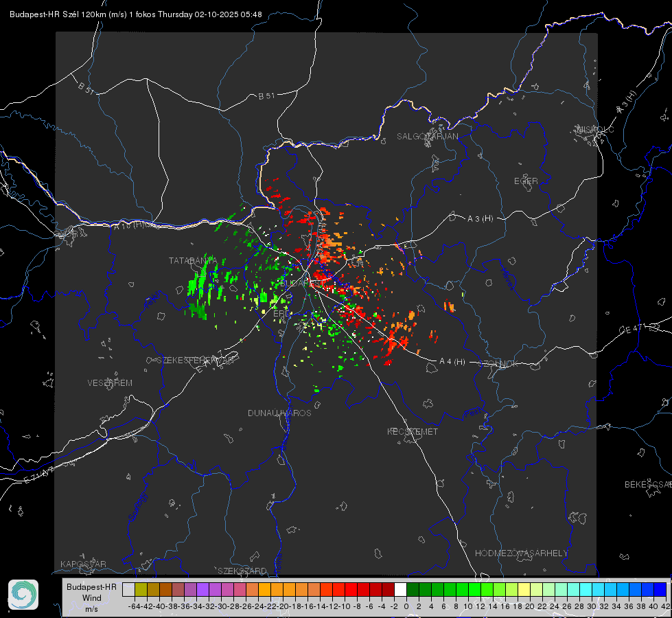Select the TATABANYA city label
This screenshot has height=618, width=672.
(193, 260)
